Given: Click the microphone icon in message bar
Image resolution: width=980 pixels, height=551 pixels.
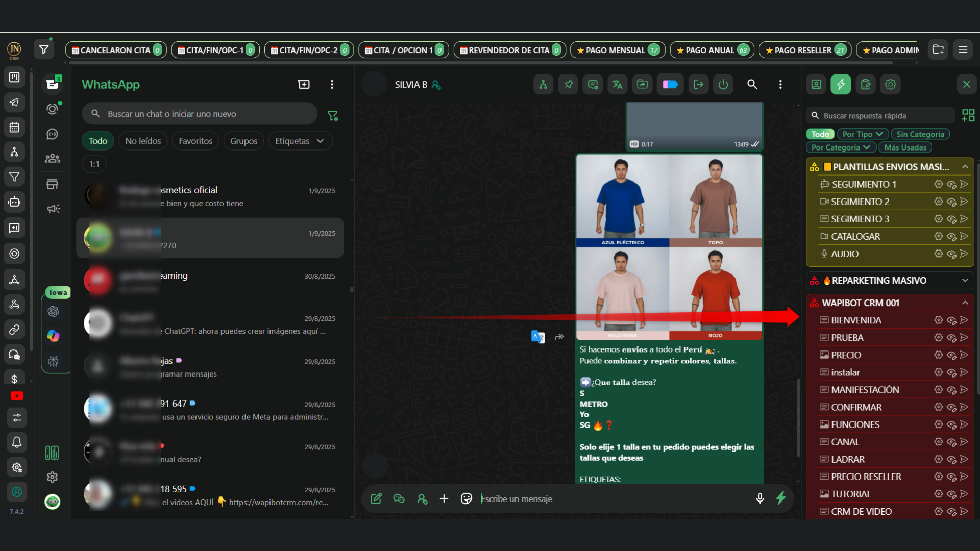Looking at the screenshot, I should click(759, 498).
